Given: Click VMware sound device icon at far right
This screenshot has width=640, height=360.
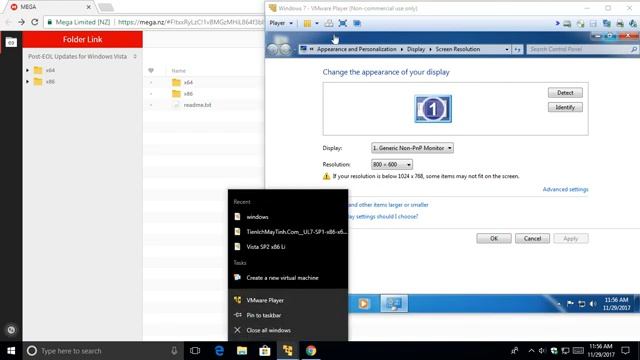Looking at the screenshot, I should [x=633, y=24].
